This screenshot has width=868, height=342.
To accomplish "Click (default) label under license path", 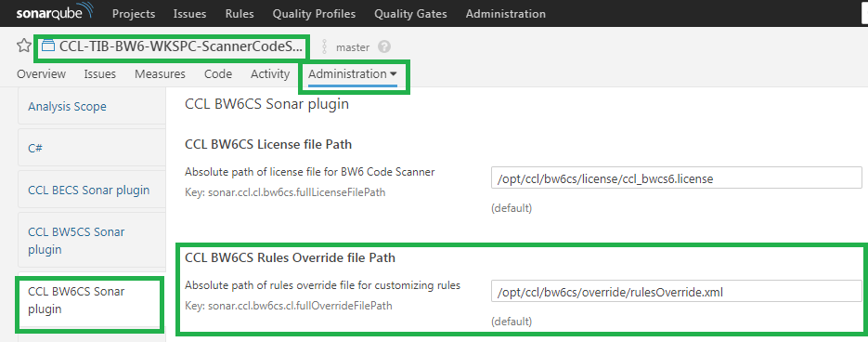I will point(512,208).
